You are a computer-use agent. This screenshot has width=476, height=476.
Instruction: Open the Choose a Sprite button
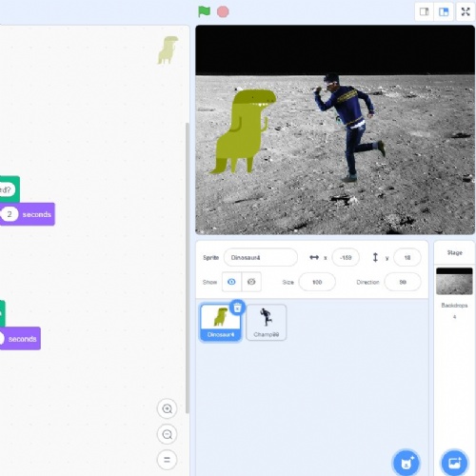pos(407,464)
